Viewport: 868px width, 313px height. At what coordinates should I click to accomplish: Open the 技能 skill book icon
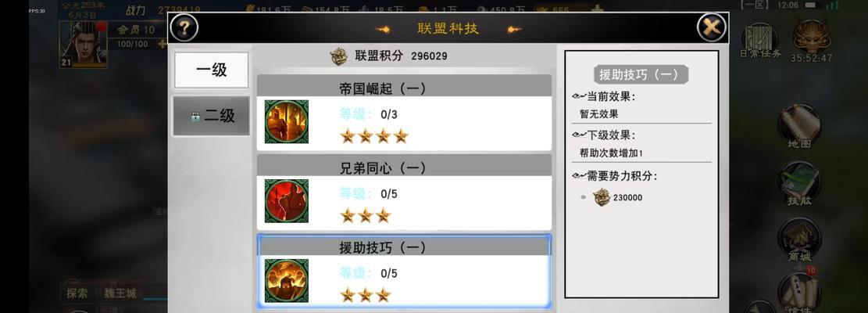[x=799, y=183]
